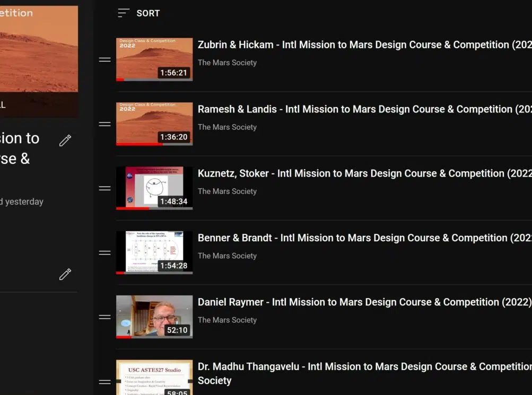Click the reorder handle beside Benner & Brandt video
The width and height of the screenshot is (532, 395).
point(105,253)
